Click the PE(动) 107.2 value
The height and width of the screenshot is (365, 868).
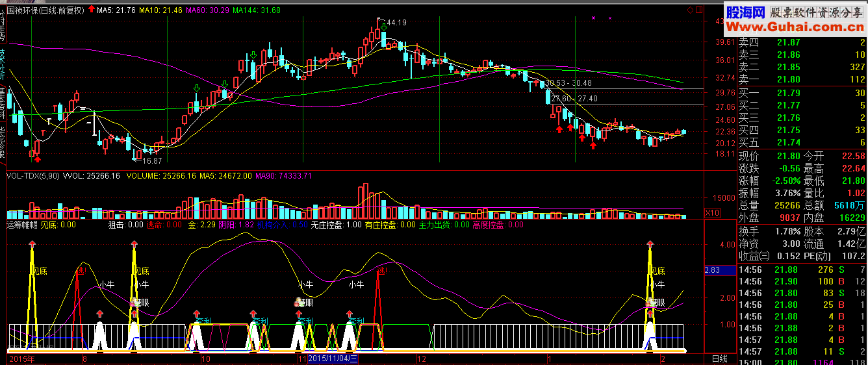[x=853, y=256]
